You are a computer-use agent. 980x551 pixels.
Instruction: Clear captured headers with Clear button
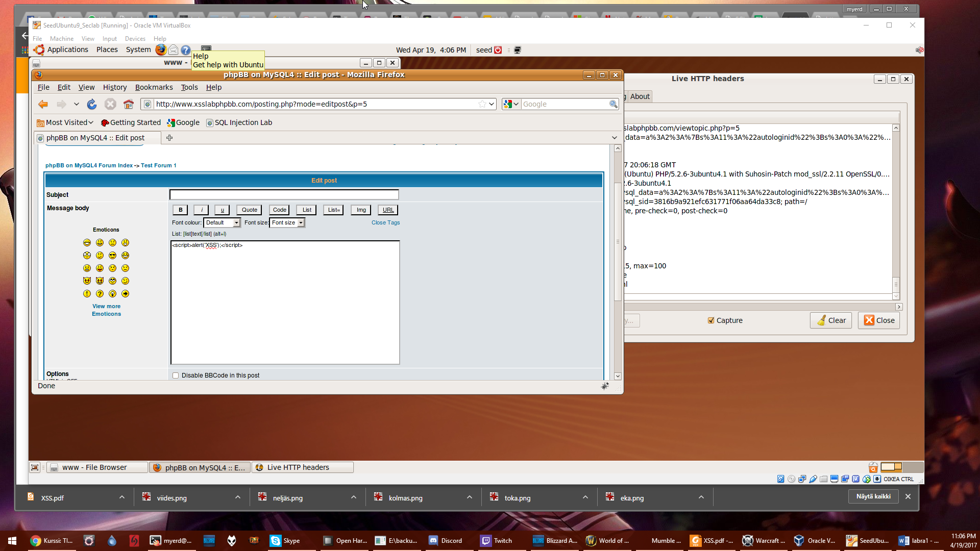pyautogui.click(x=831, y=320)
